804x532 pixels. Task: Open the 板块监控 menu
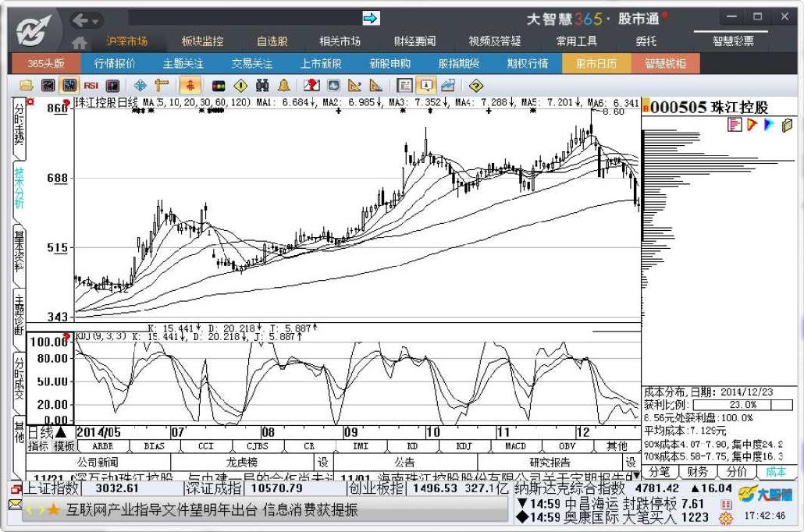click(x=202, y=41)
